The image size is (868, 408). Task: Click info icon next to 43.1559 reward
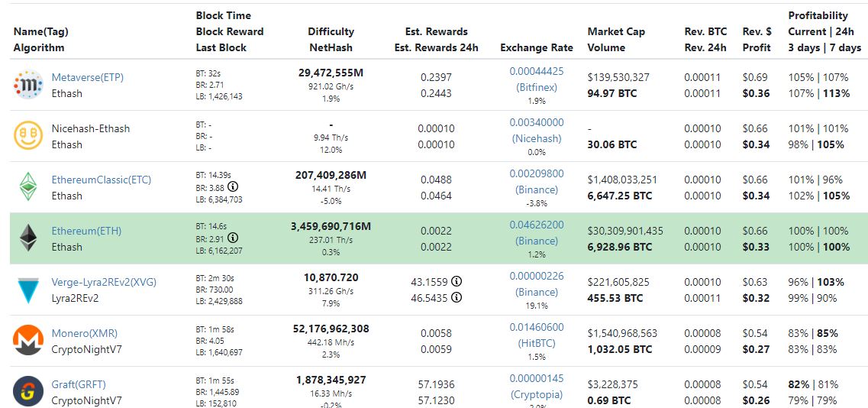(x=457, y=282)
